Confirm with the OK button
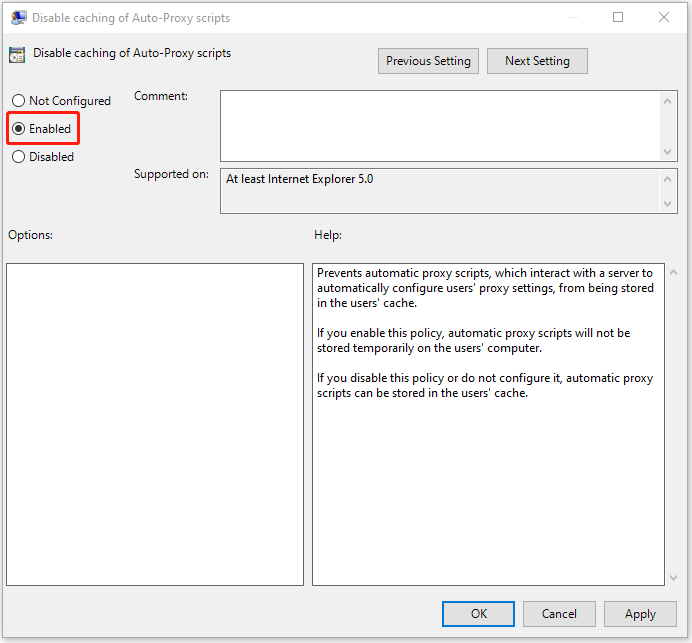The height and width of the screenshot is (643, 692). pyautogui.click(x=478, y=613)
